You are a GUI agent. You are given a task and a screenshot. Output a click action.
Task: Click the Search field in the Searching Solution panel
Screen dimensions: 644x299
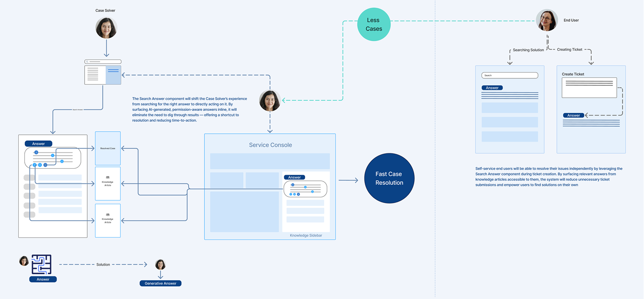[510, 75]
